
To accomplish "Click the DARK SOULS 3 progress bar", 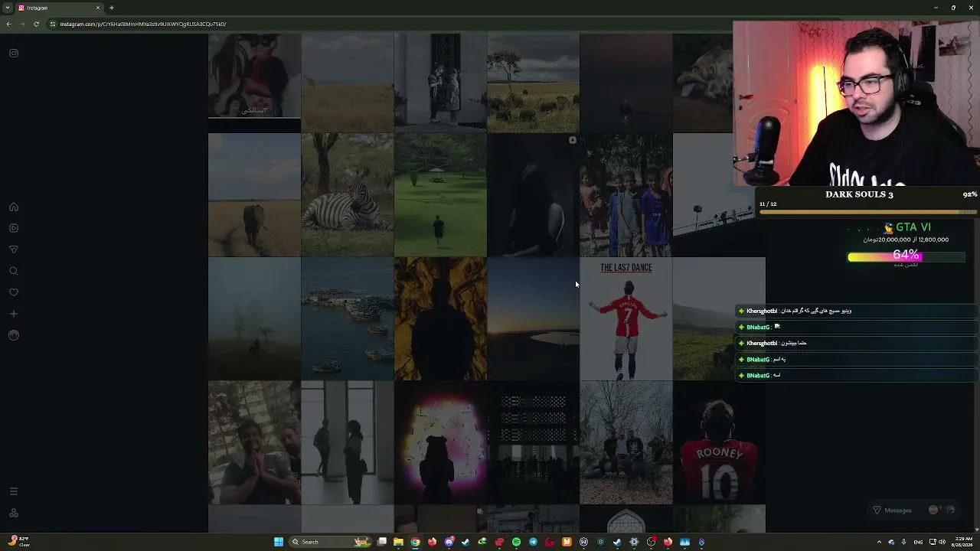I will tap(868, 211).
